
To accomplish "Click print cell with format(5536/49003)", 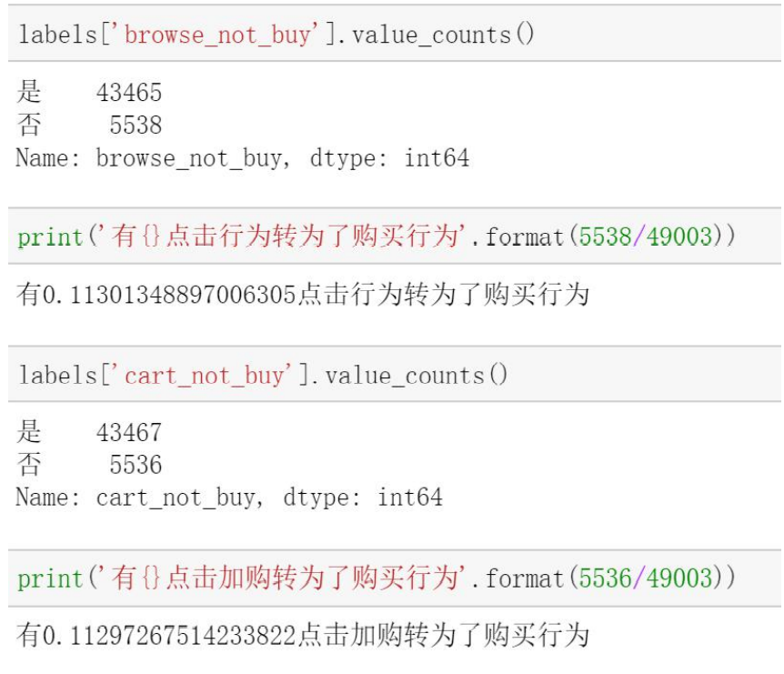I will (x=395, y=578).
